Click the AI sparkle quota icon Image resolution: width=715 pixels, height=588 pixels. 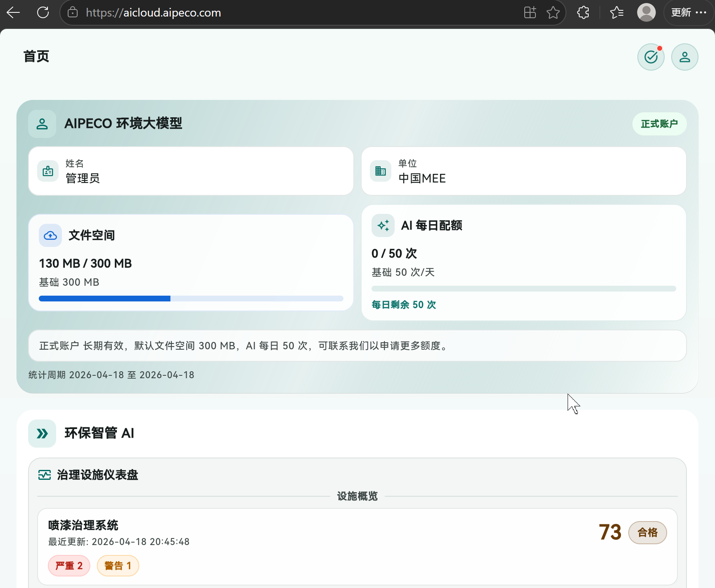click(383, 225)
